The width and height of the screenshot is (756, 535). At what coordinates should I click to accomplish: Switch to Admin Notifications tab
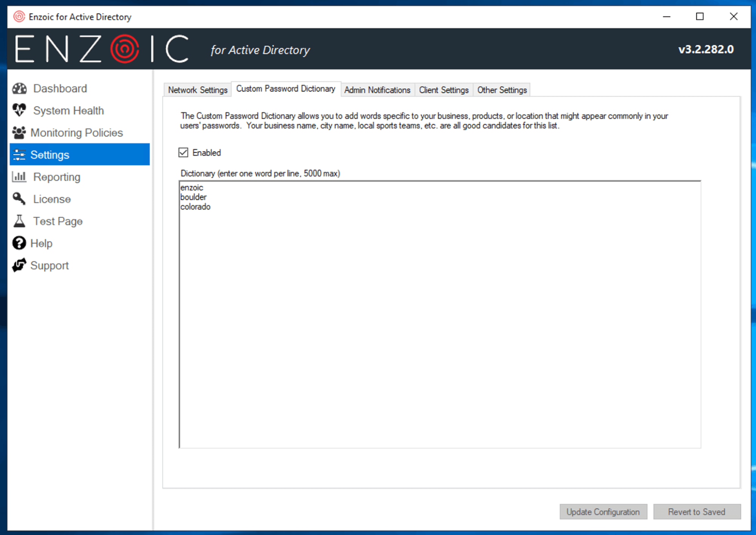pyautogui.click(x=377, y=90)
